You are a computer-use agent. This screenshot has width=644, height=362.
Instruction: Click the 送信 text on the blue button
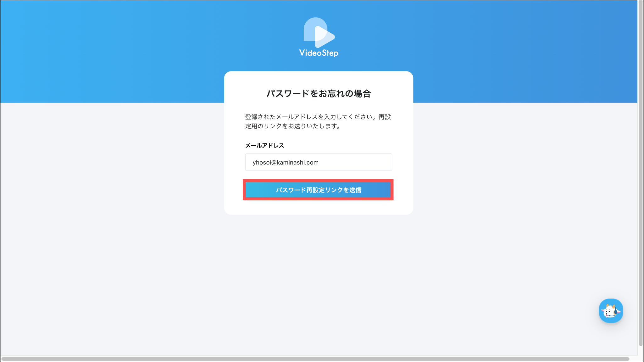point(355,190)
